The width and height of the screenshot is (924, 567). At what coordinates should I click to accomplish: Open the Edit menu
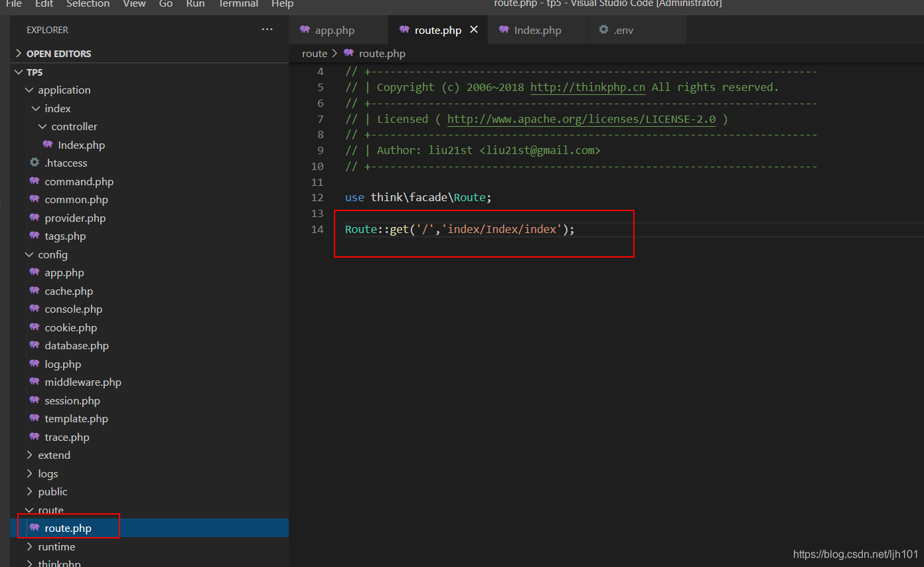point(44,4)
